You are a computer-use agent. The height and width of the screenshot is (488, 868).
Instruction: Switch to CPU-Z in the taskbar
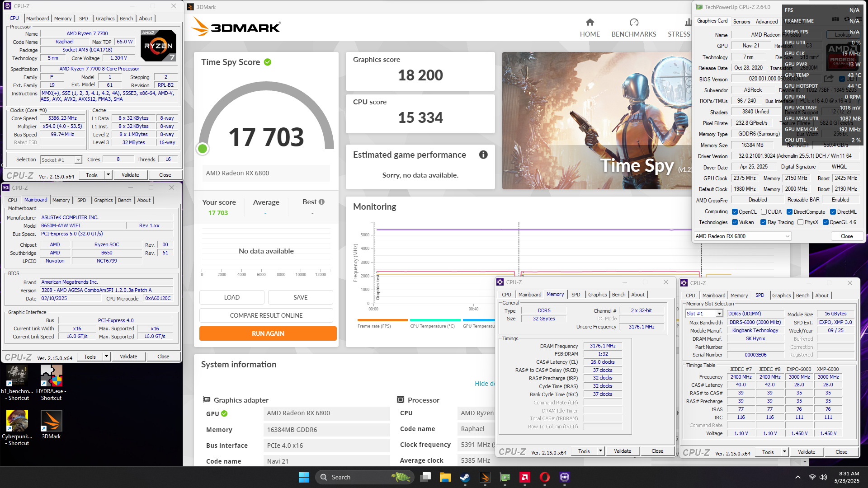point(564,477)
